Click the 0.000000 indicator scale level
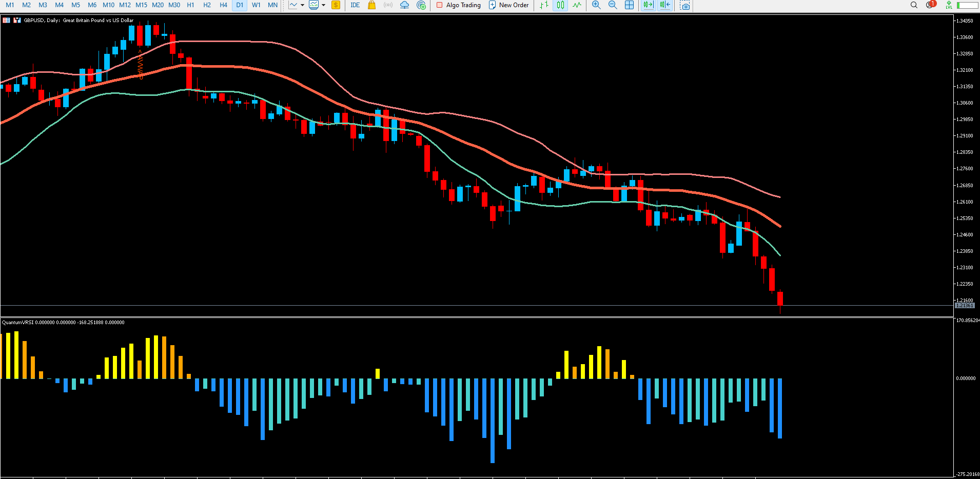Image resolution: width=980 pixels, height=479 pixels. pyautogui.click(x=966, y=378)
